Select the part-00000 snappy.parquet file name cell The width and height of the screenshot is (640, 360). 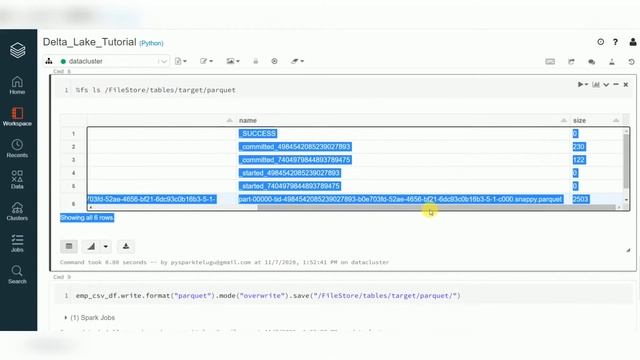pos(401,199)
